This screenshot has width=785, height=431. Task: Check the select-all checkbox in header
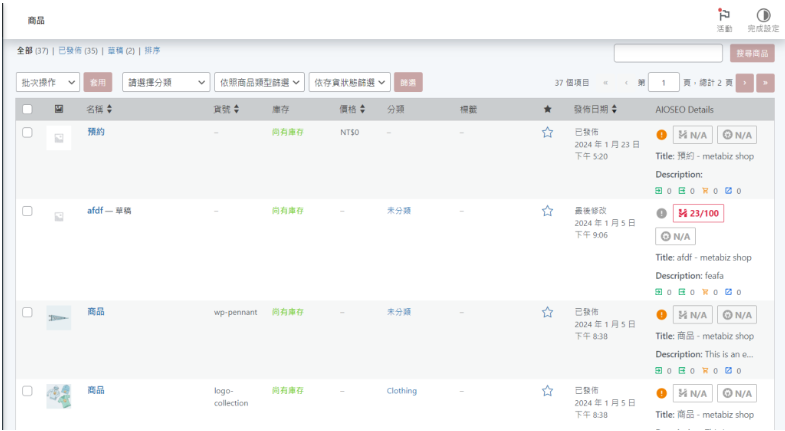[28, 109]
